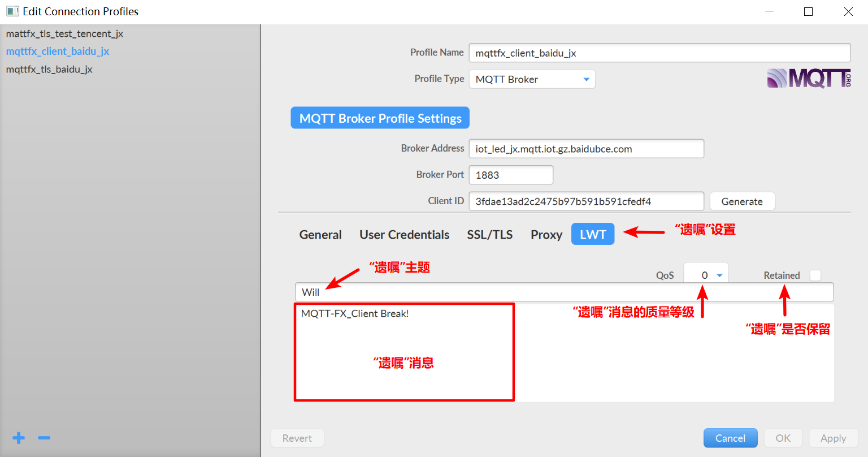Screen dimensions: 868x457
Task: Click the Edit Connection Profiles window icon
Action: coord(12,11)
